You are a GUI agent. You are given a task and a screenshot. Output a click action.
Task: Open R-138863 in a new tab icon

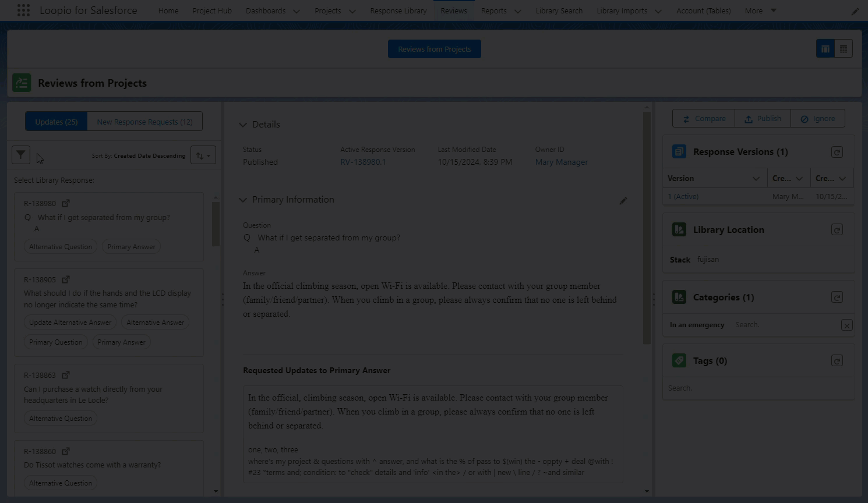[66, 375]
